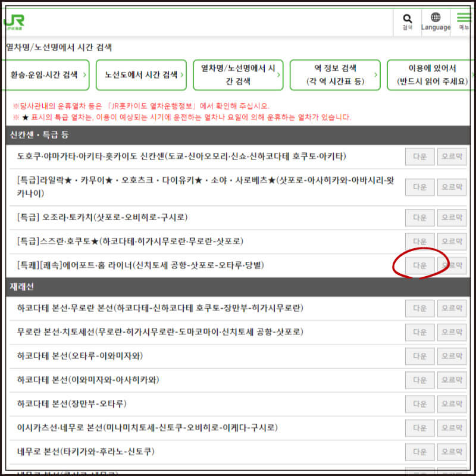Open 노선도에서 시간 검색 tab
This screenshot has height=476, width=476.
pos(141,75)
